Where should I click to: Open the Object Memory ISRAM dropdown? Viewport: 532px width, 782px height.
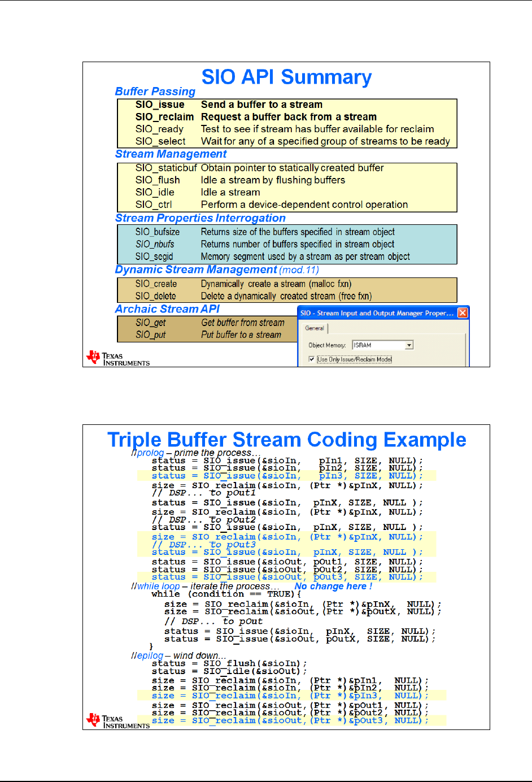[409, 345]
